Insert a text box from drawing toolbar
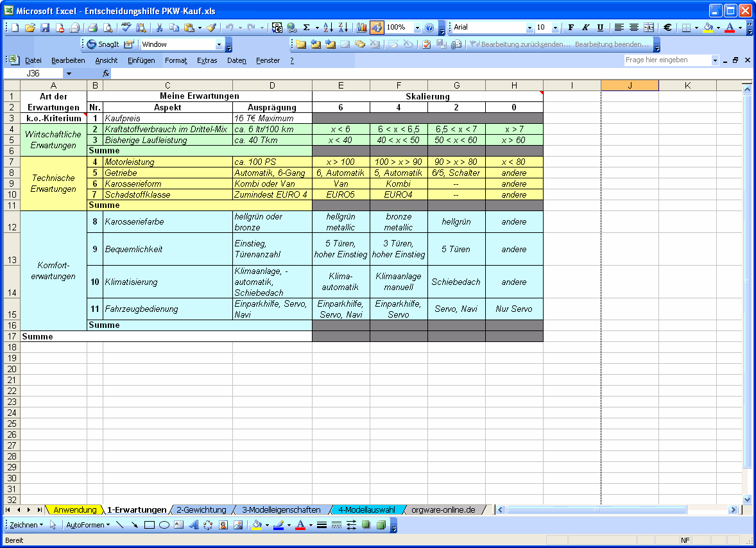Image resolution: width=756 pixels, height=548 pixels. tap(179, 525)
